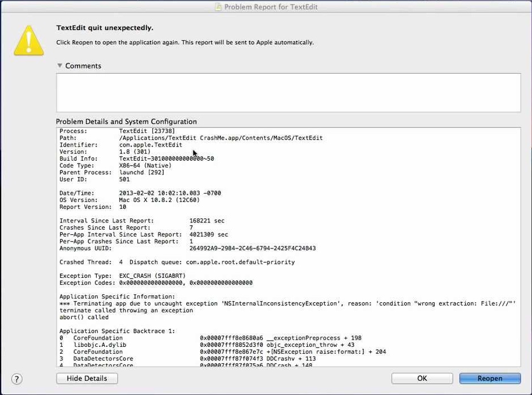Click the Code Type 'X86-64 (Native)' value
This screenshot has width=532, height=395.
(x=145, y=166)
